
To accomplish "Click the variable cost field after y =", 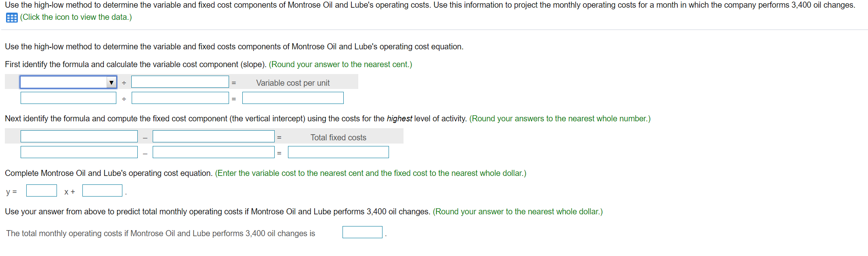I will (x=41, y=190).
